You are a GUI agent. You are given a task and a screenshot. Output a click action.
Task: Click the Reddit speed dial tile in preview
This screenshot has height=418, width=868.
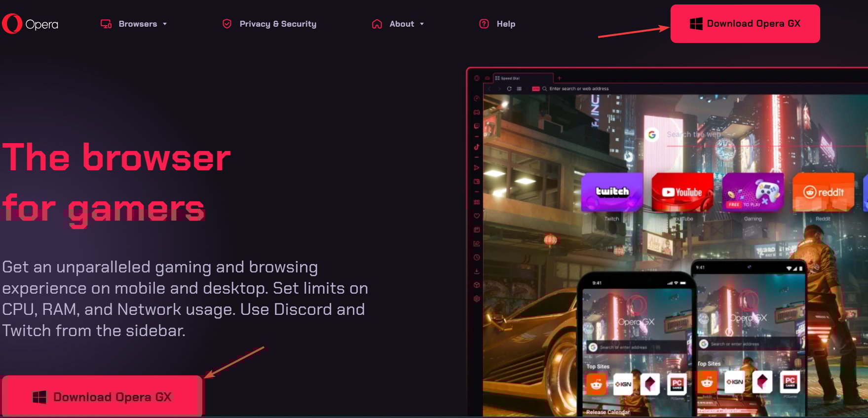point(823,192)
